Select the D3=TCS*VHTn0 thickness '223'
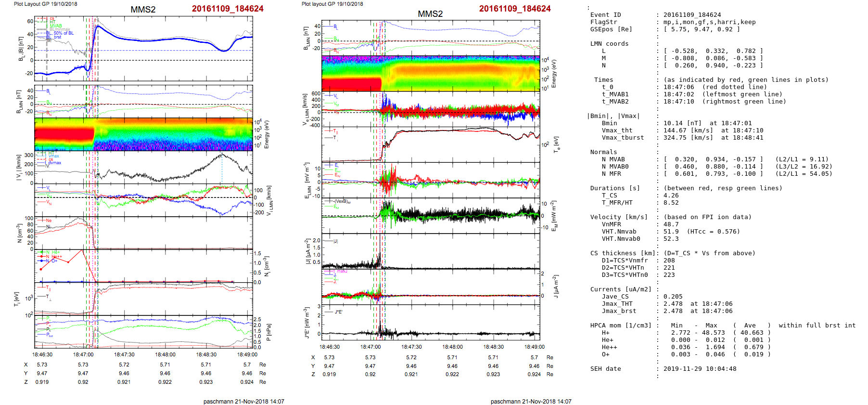Image resolution: width=868 pixels, height=405 pixels. click(669, 275)
